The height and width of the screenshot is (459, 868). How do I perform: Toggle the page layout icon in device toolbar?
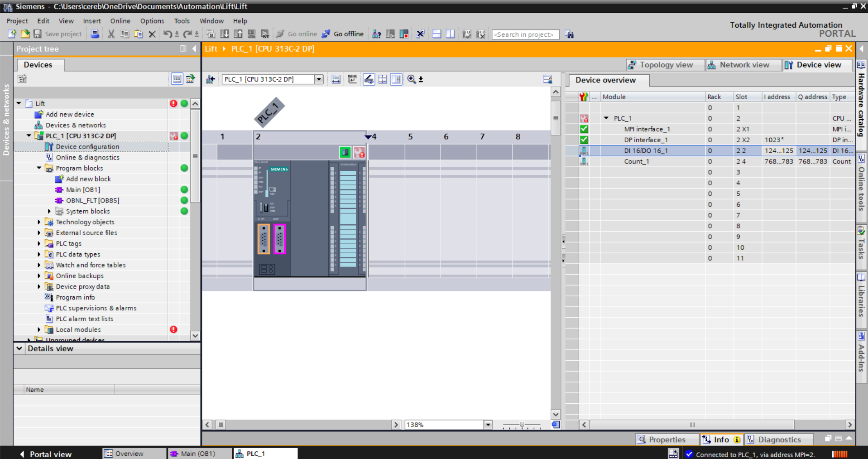396,79
